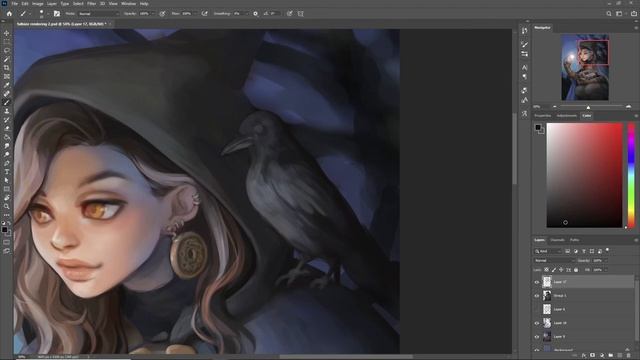Open Smoothing value dropdown
This screenshot has height=360, width=640.
pyautogui.click(x=246, y=13)
